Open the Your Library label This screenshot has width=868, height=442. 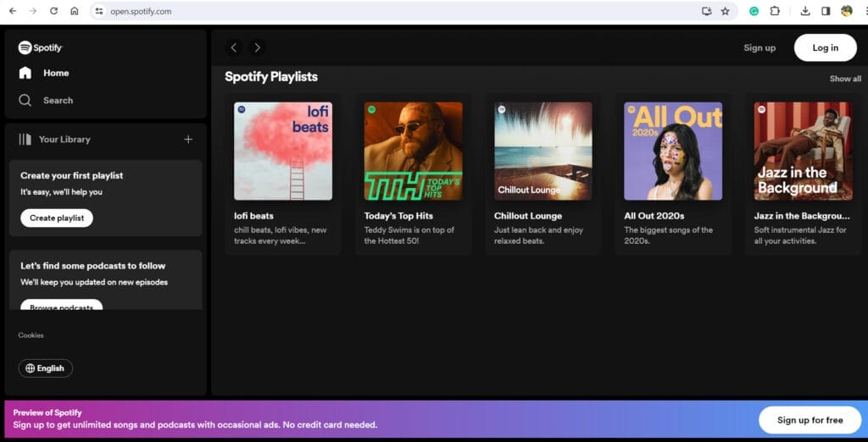(x=64, y=140)
